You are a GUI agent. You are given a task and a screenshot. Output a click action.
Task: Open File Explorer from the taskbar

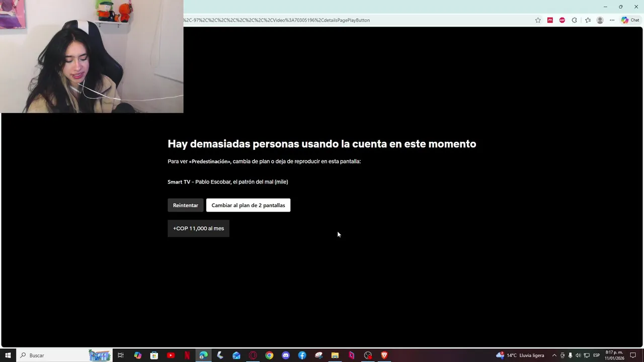pos(335,355)
